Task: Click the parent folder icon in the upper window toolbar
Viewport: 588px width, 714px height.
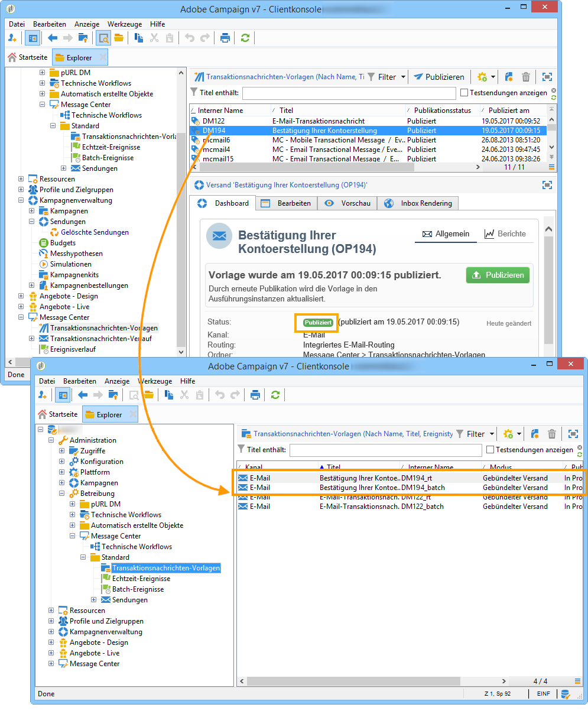Action: [83, 38]
